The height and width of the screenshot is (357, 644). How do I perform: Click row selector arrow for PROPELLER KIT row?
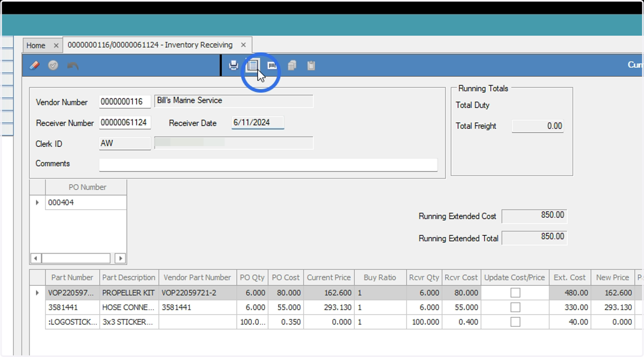pyautogui.click(x=38, y=293)
